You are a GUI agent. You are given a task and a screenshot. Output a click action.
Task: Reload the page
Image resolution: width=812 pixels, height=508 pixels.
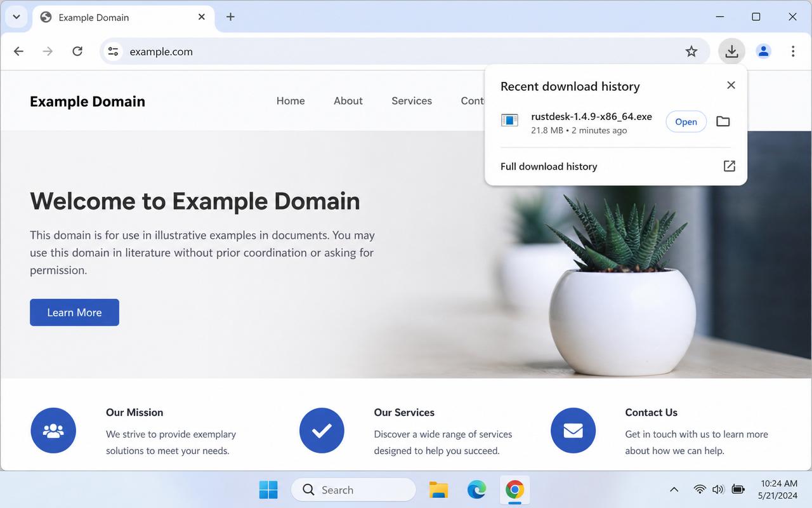coord(77,51)
